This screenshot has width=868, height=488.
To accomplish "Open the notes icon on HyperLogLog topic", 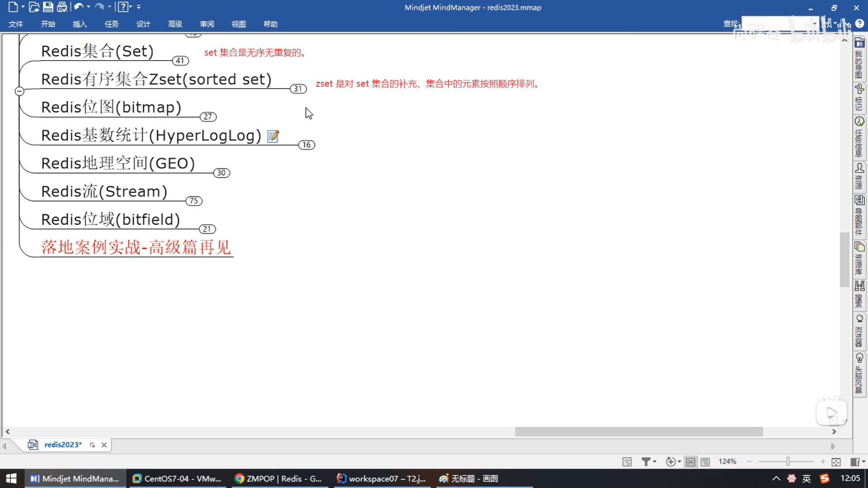I will [273, 136].
